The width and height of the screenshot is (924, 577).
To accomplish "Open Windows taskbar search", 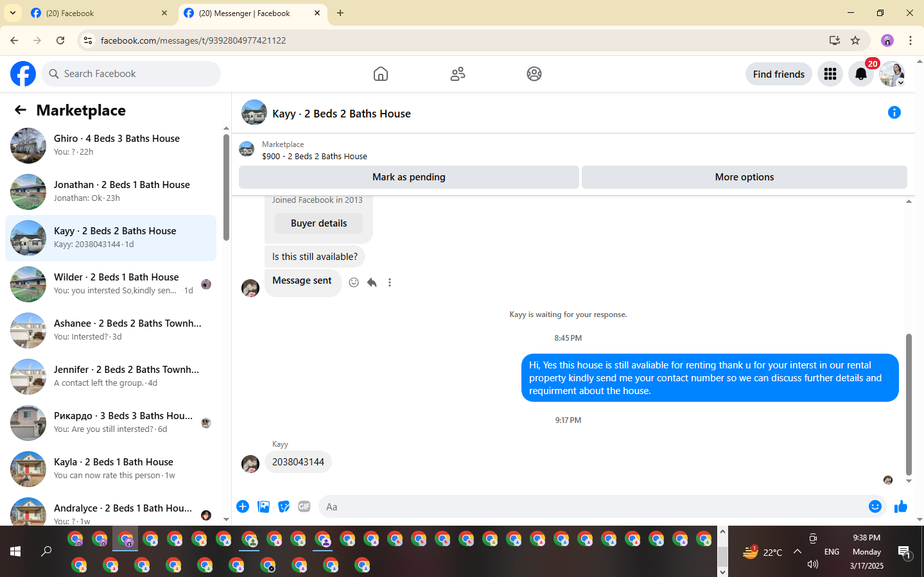I will 46,551.
